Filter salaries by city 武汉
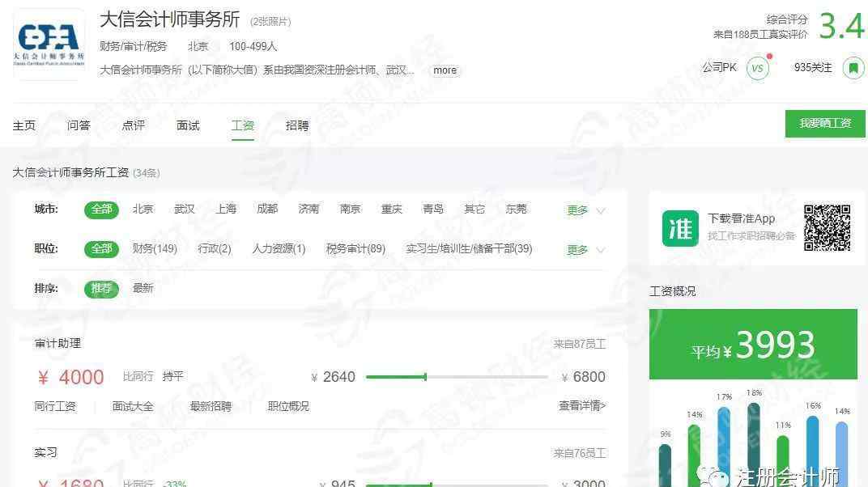 (x=185, y=209)
